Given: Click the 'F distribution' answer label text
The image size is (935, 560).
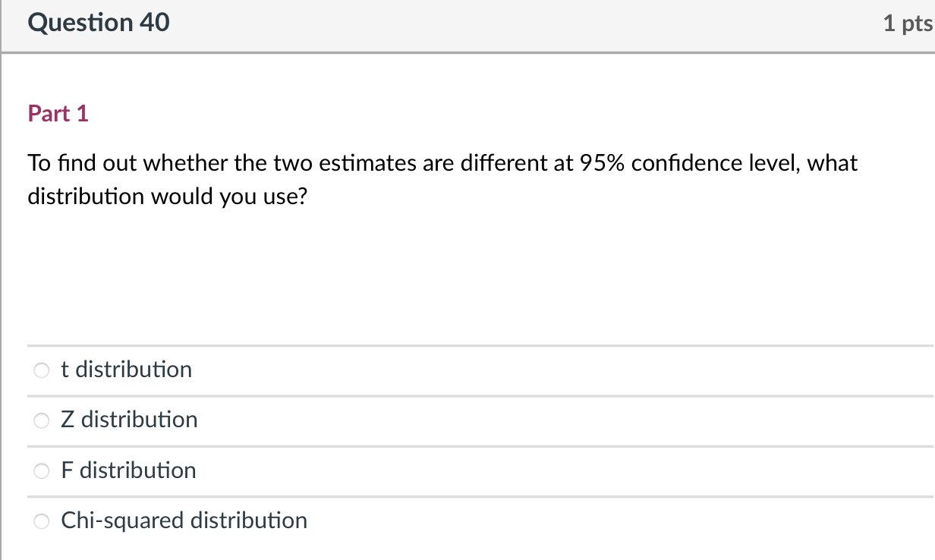Looking at the screenshot, I should tap(128, 470).
